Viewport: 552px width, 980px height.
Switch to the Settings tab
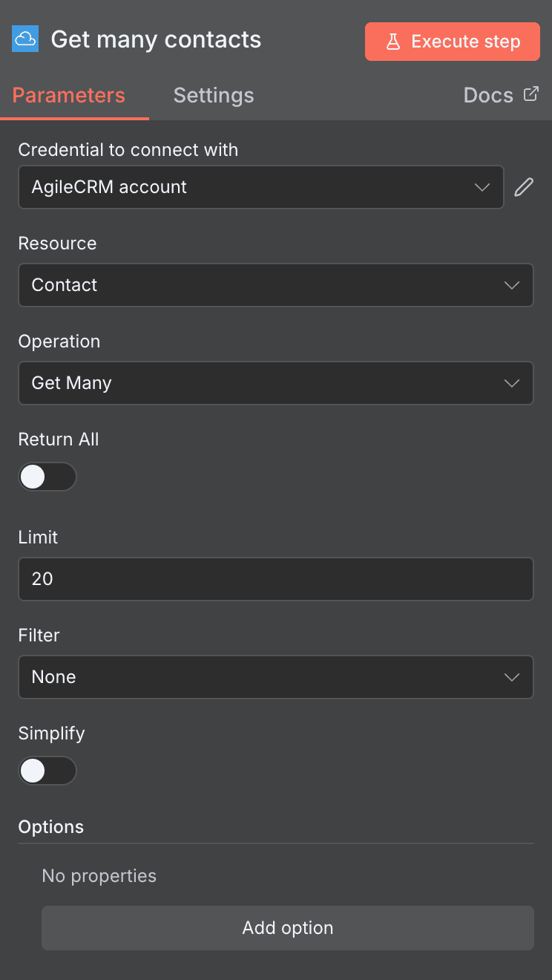213,95
